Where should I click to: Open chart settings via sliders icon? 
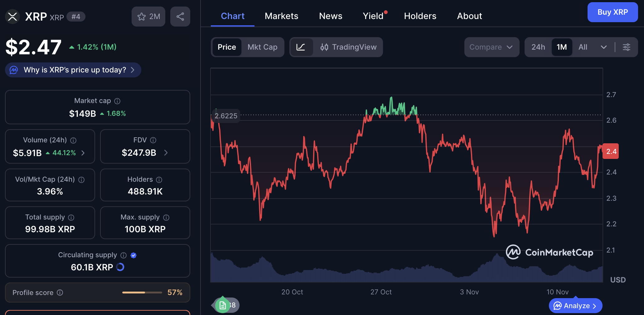coord(627,47)
